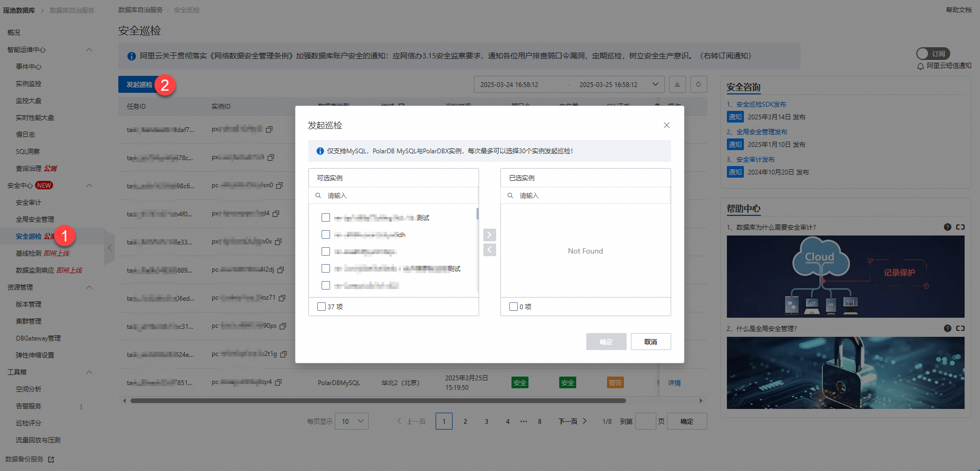Screen dimensions: 980x471
Task: Open external link icon next to 数据备份服务
Action: (51, 459)
